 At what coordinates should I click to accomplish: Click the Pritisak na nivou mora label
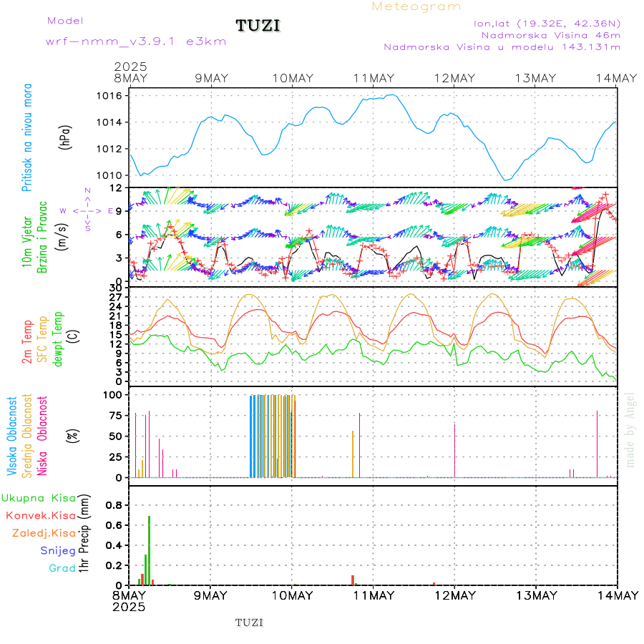point(28,137)
